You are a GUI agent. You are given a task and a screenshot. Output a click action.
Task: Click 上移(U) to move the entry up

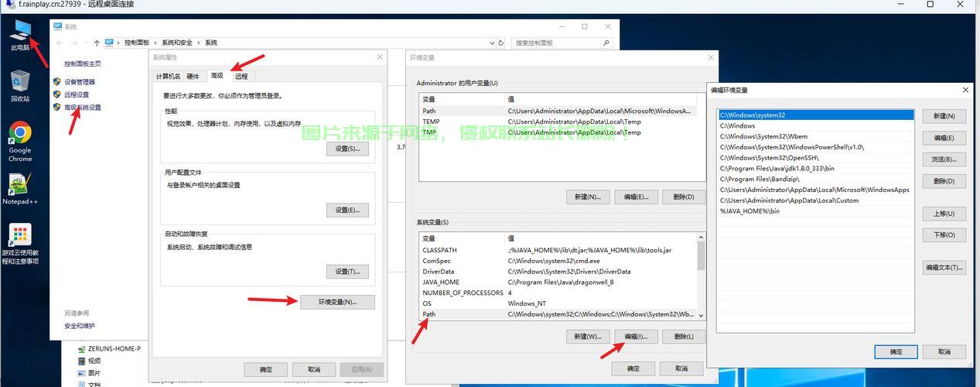click(x=944, y=214)
